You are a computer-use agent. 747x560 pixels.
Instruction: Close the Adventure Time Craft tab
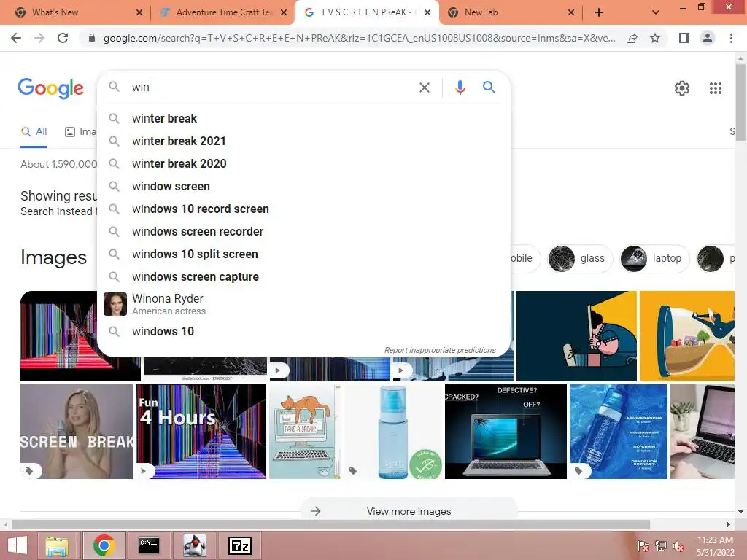pos(284,12)
